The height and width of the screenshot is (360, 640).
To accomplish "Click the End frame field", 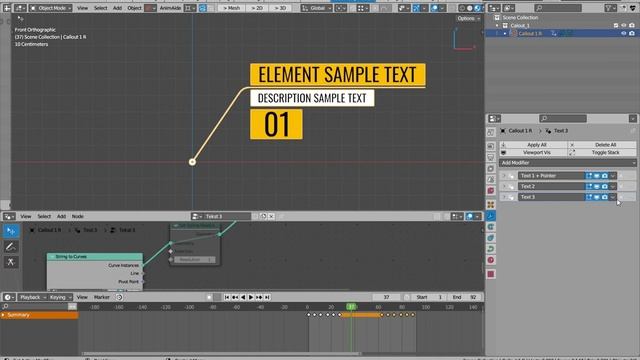I will pos(465,297).
